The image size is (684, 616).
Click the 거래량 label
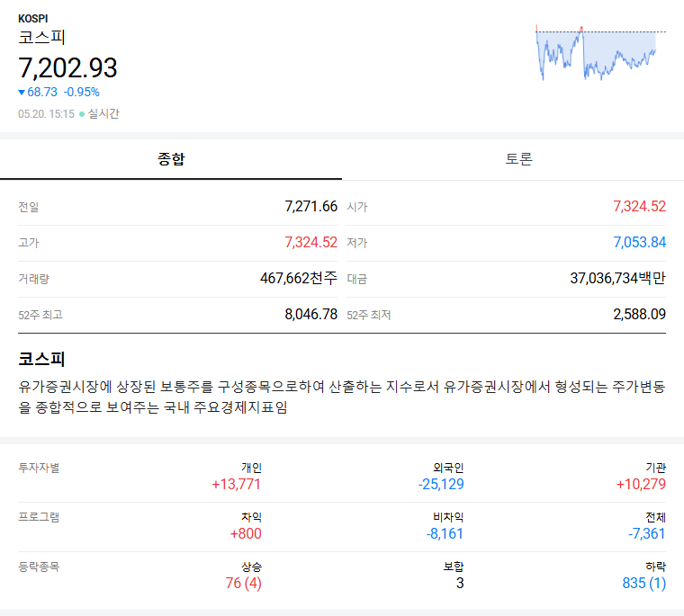pos(33,279)
